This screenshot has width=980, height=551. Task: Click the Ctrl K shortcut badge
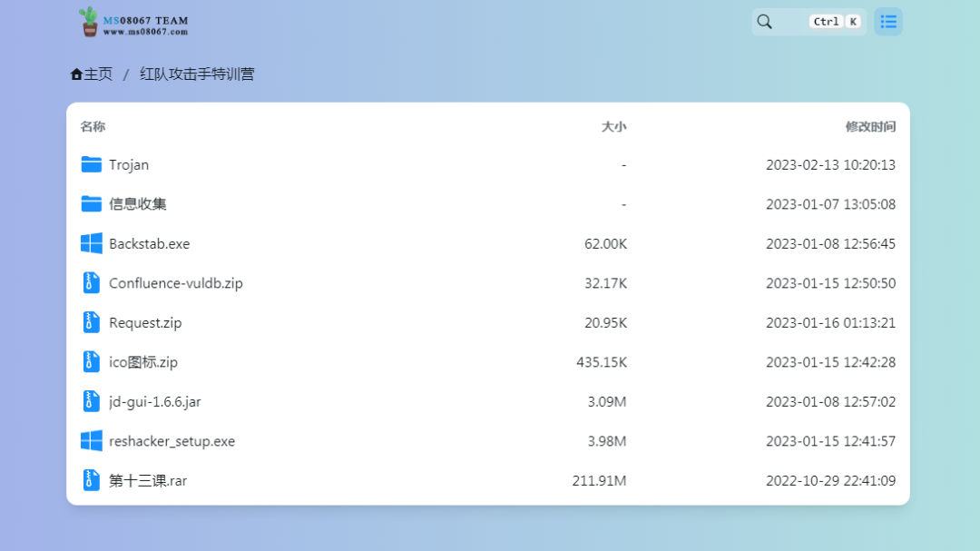tap(835, 22)
